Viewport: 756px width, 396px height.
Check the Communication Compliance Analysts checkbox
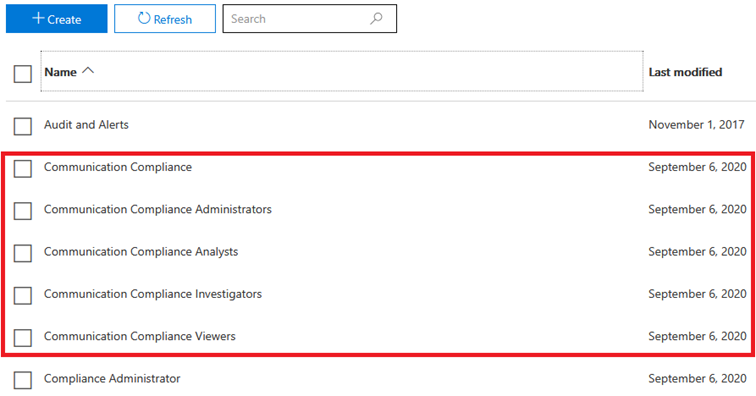[23, 253]
